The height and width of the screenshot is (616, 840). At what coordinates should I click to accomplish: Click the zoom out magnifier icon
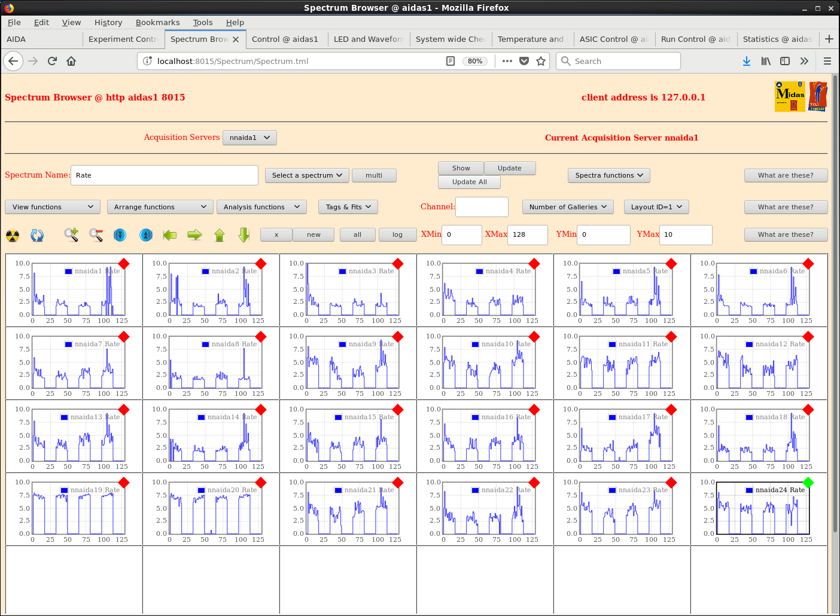96,235
